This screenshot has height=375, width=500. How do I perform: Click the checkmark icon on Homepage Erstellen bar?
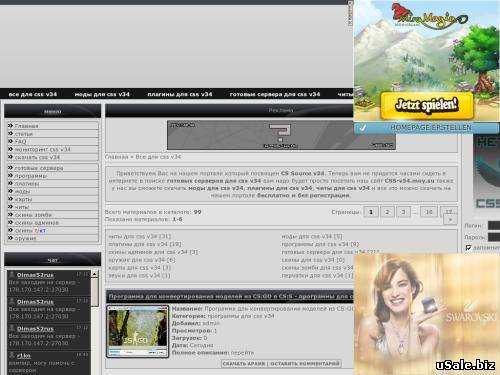[x=363, y=128]
